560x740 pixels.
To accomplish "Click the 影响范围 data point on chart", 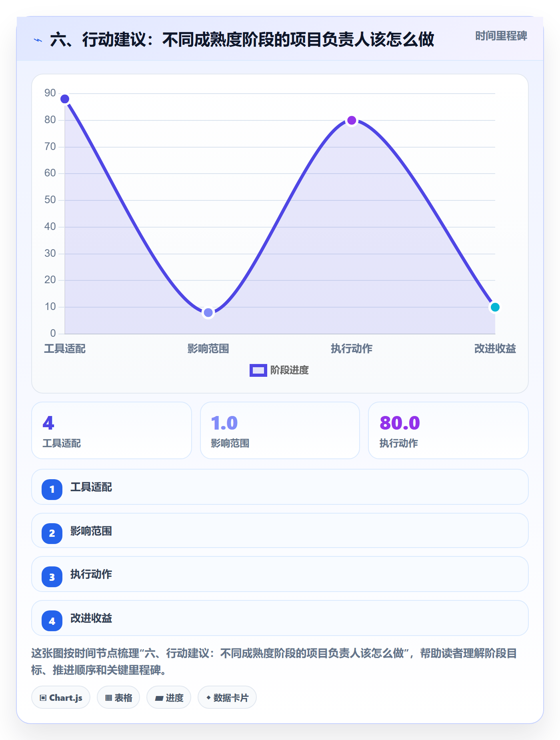I will click(x=208, y=312).
